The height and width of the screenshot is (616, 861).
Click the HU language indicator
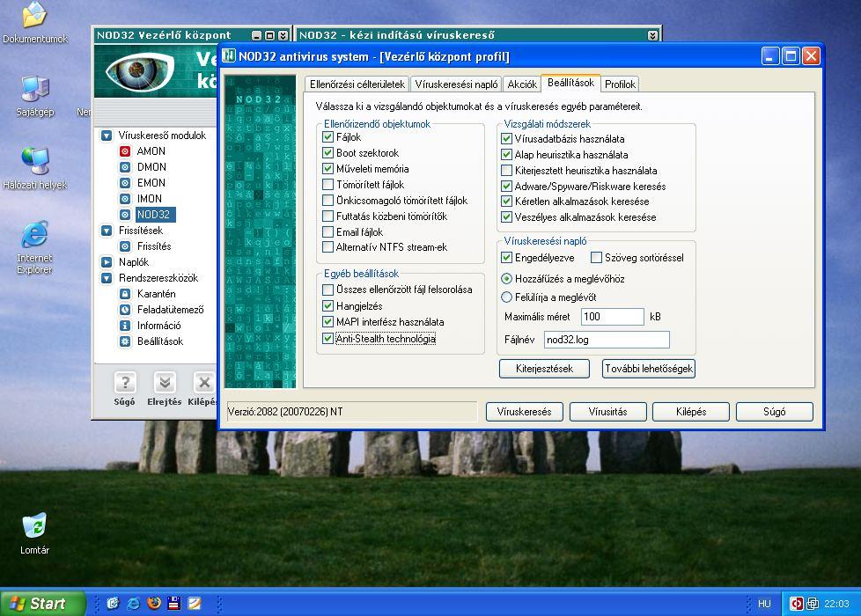(764, 604)
